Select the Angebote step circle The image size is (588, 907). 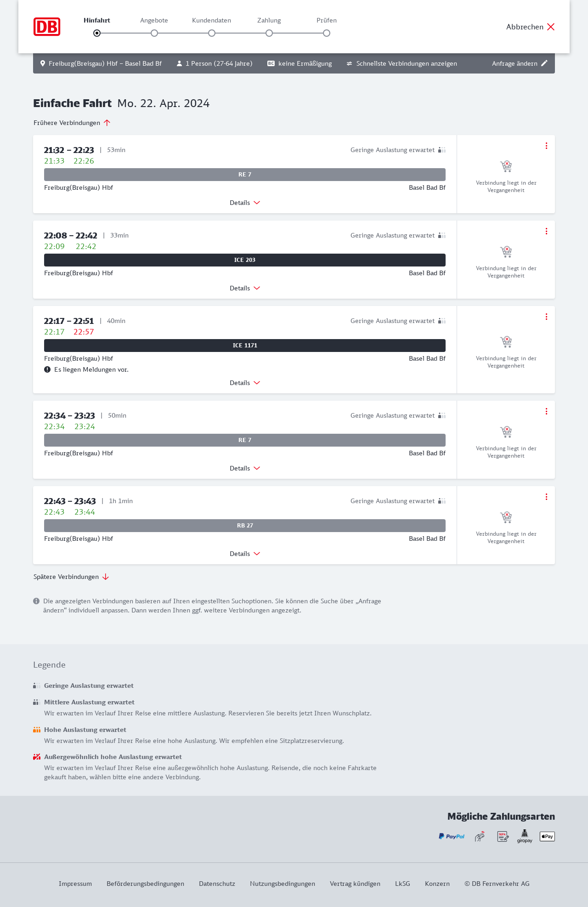pos(154,33)
